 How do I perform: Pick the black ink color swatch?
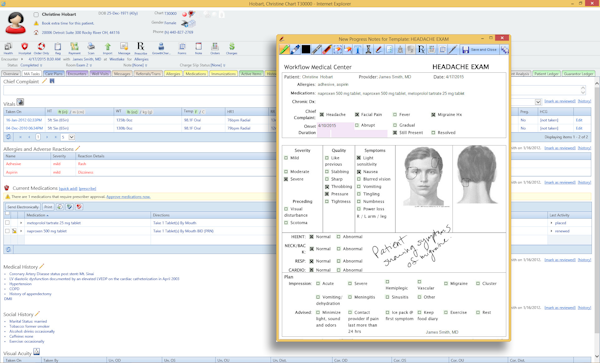click(306, 49)
